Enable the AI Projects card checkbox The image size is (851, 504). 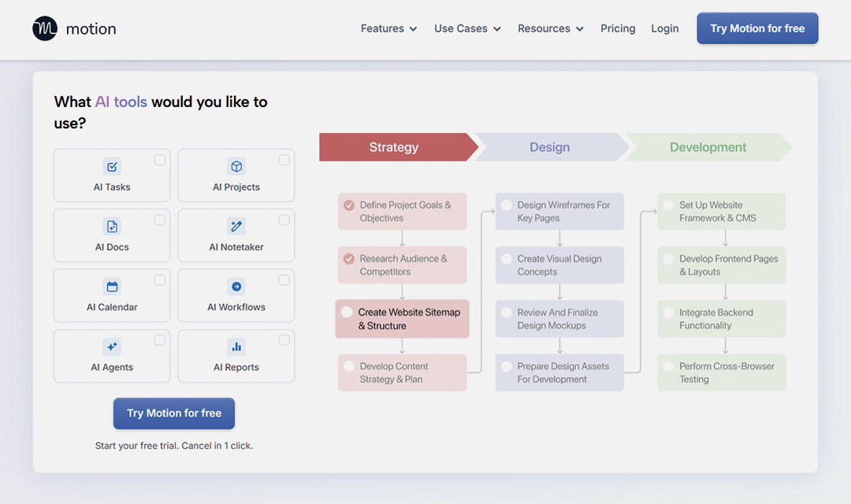tap(284, 160)
